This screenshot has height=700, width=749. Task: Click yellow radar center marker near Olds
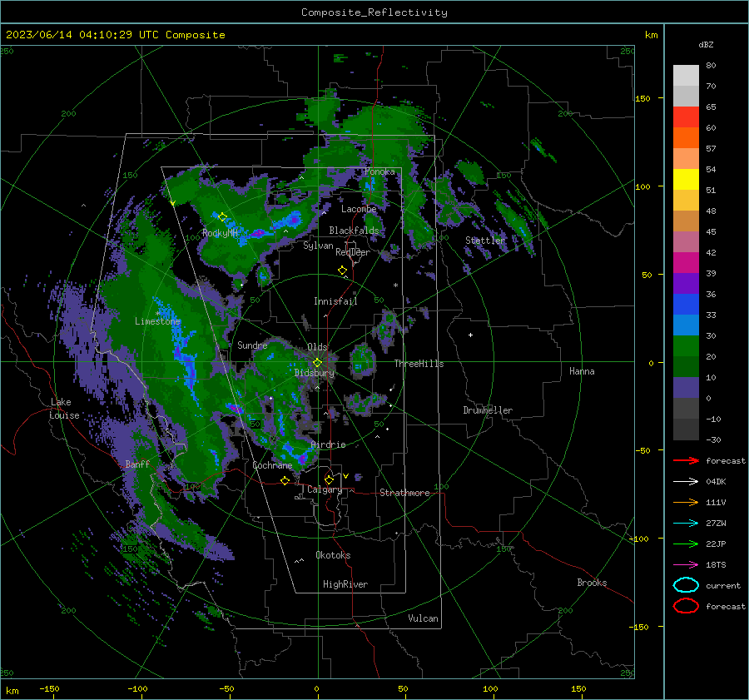tap(317, 363)
